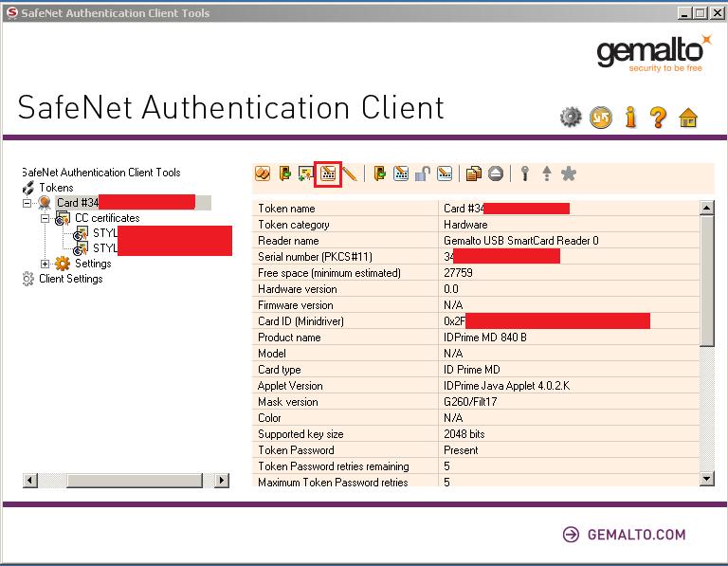
Task: Click the 'Firmware version' row label
Action: (x=296, y=305)
